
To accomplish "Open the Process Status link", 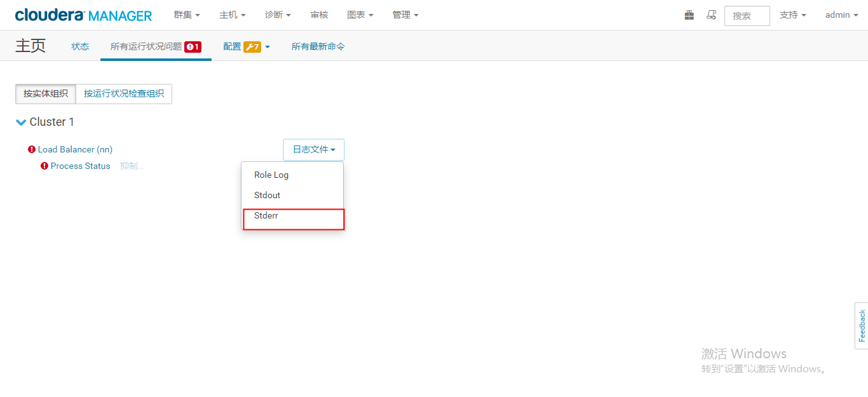I will [81, 166].
